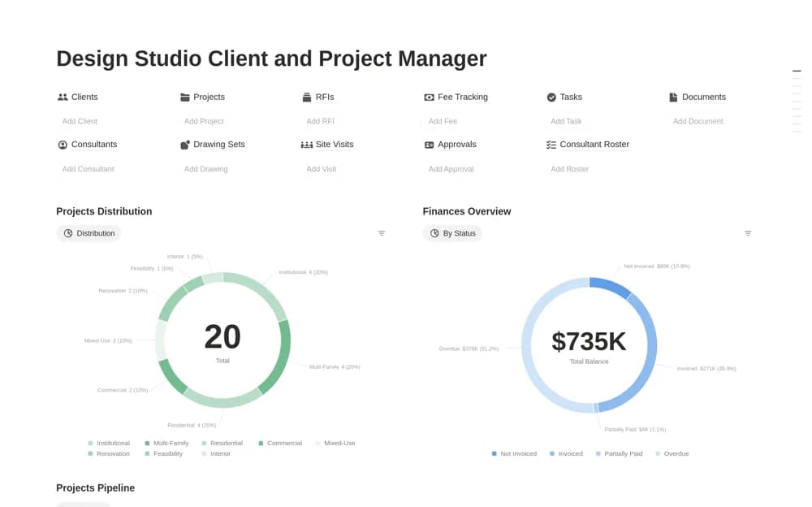The width and height of the screenshot is (812, 507).
Task: Click the pie icon in By Status tab
Action: click(x=434, y=233)
